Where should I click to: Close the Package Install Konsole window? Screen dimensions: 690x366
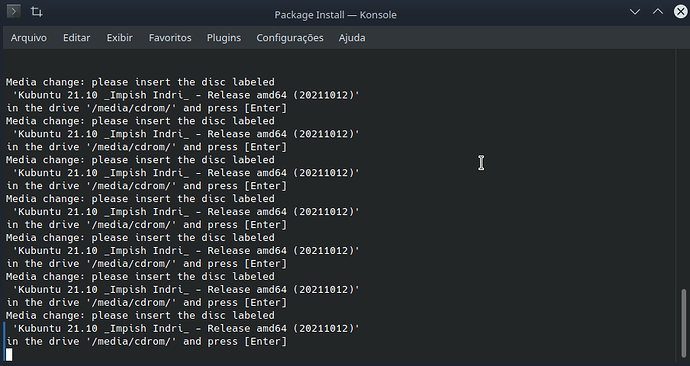point(681,11)
